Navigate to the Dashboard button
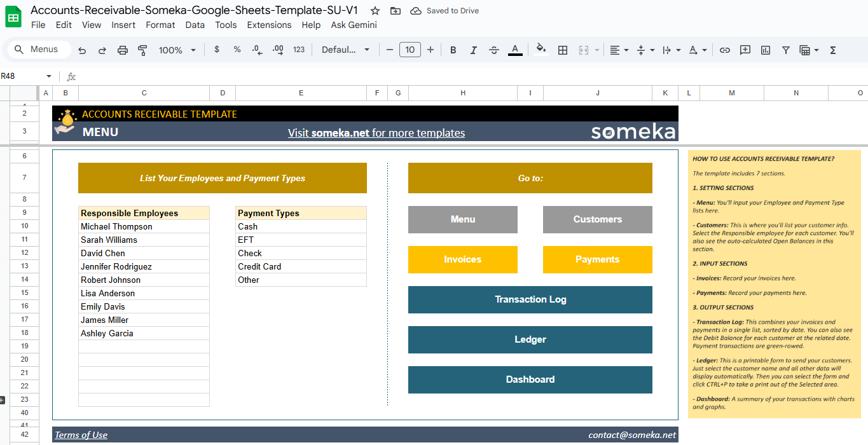 coord(530,380)
